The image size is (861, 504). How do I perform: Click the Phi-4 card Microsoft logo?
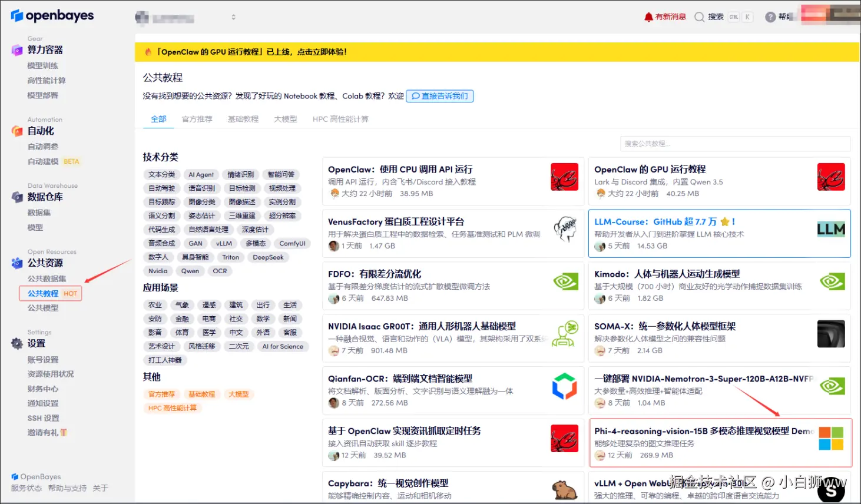tap(831, 439)
